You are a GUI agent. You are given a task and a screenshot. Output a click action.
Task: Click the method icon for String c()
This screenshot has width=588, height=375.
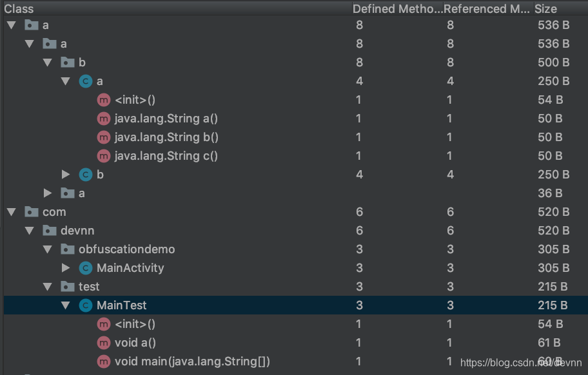click(103, 156)
